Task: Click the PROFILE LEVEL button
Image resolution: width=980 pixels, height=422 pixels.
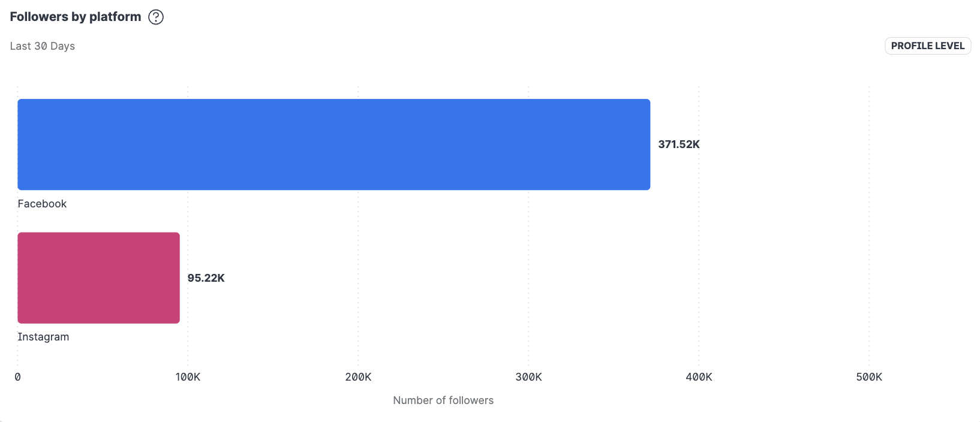Action: click(927, 46)
